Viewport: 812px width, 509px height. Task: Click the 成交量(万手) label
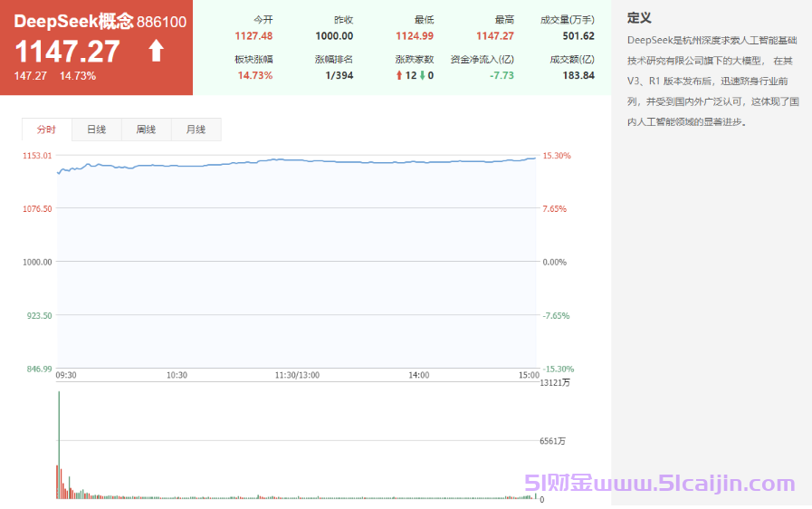568,20
